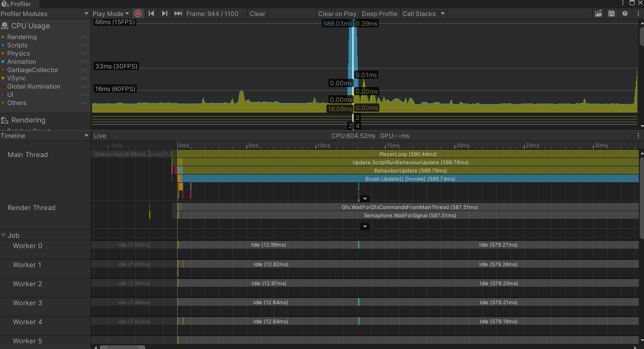Step to the next frame
Viewport: 644px width, 349px height.
coord(165,14)
